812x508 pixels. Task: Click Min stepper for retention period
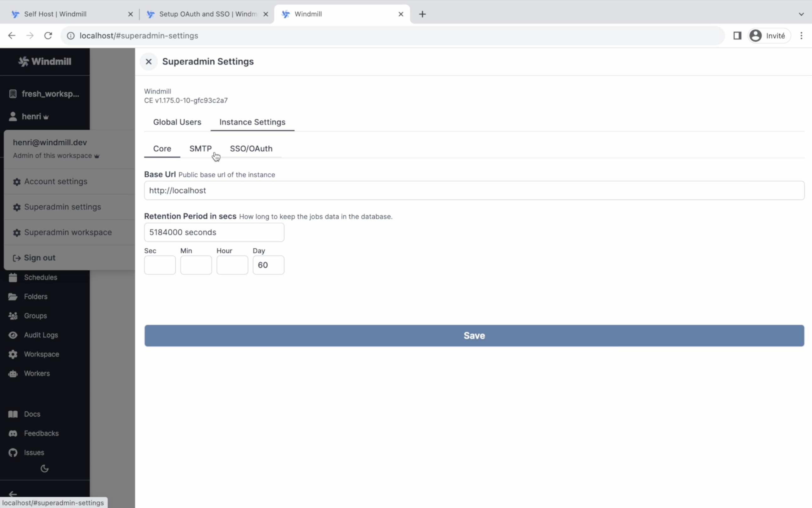[x=195, y=265]
